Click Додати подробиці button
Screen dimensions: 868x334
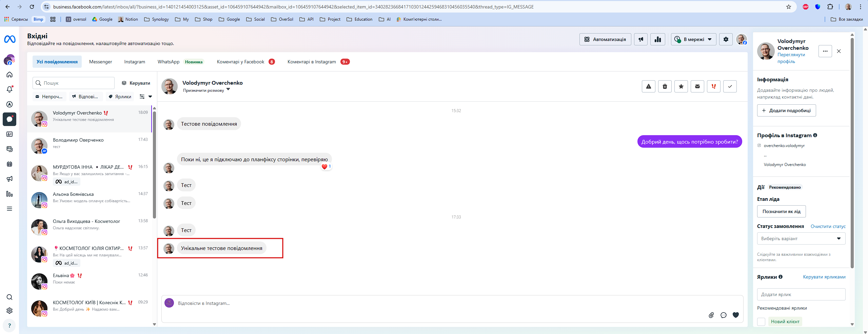(x=787, y=110)
